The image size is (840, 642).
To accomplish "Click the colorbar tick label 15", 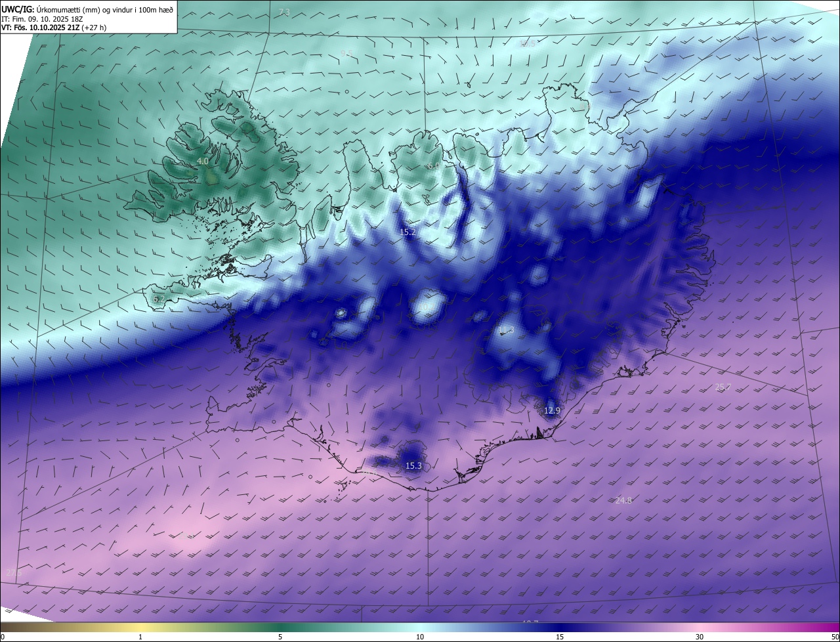I will point(560,637).
